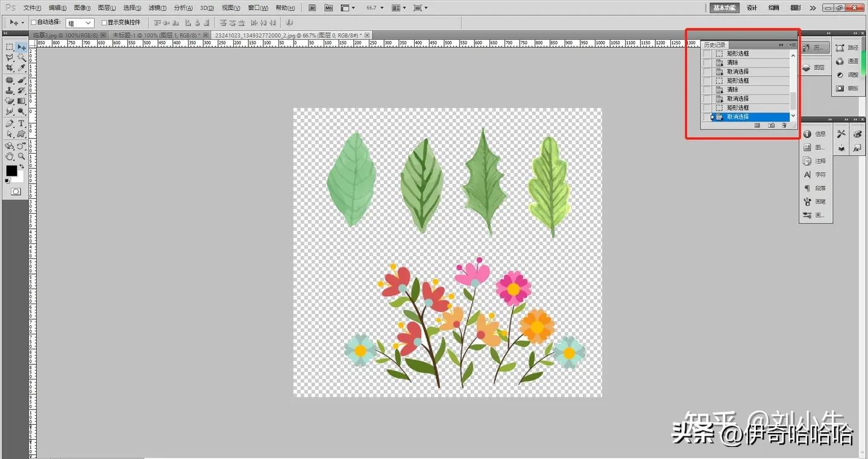Open the 滤镜(T) menu
Screen dimensions: 868x459
tap(157, 8)
